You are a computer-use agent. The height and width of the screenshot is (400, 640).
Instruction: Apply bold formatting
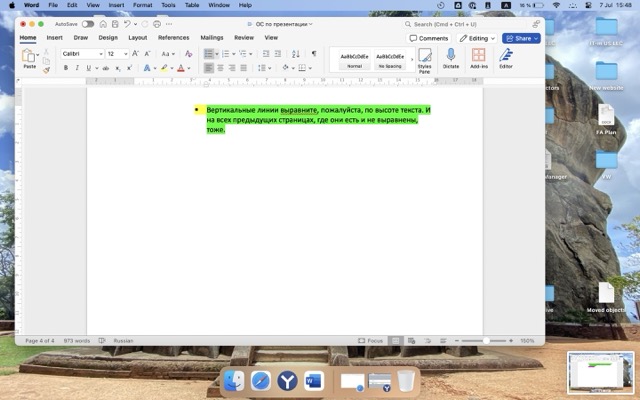click(66, 68)
